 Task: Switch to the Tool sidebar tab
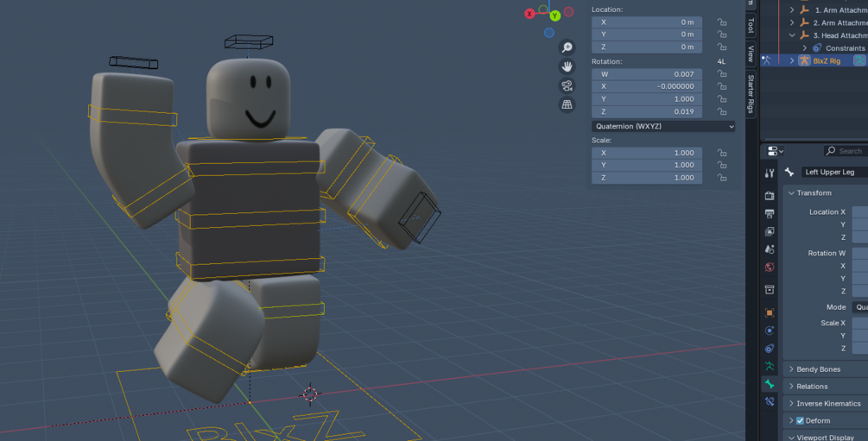tap(751, 25)
